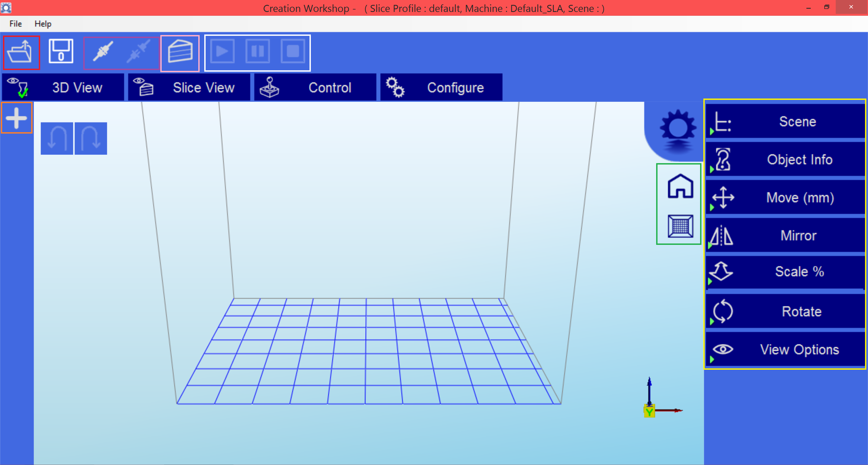Select the Rotate tool
The height and width of the screenshot is (465, 868).
point(785,312)
